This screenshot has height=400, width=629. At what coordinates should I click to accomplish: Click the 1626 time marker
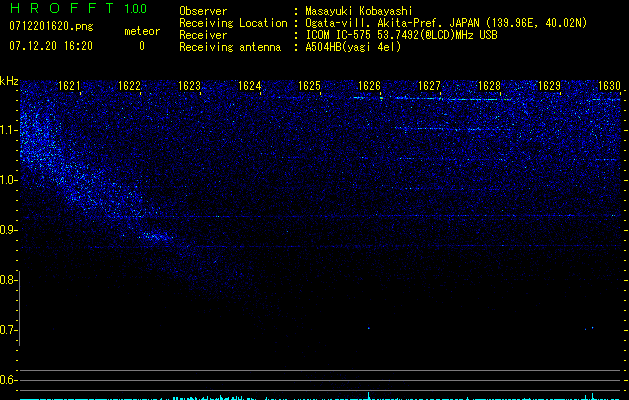click(369, 86)
